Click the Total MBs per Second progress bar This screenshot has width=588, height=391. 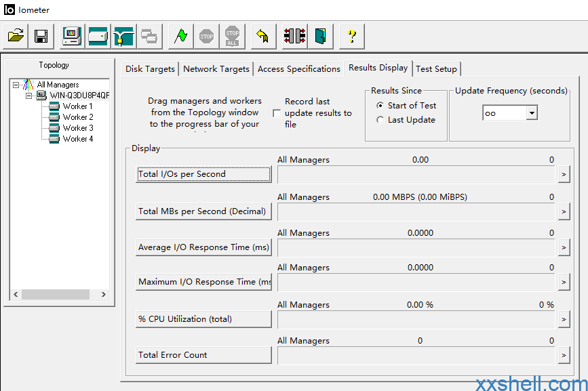point(416,212)
